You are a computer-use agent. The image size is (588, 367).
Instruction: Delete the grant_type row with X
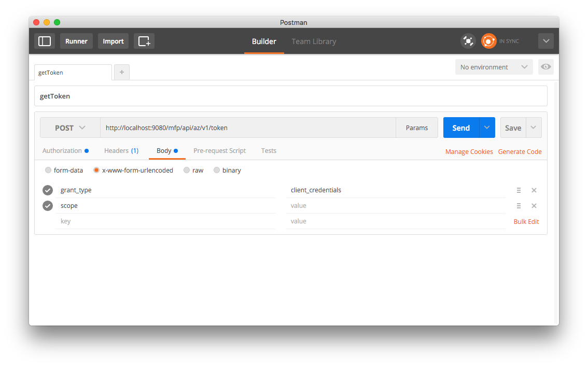[534, 190]
